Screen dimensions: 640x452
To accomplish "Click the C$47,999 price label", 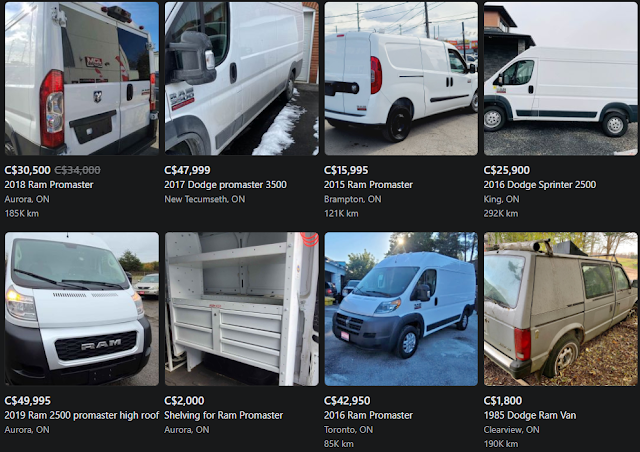I will point(187,170).
